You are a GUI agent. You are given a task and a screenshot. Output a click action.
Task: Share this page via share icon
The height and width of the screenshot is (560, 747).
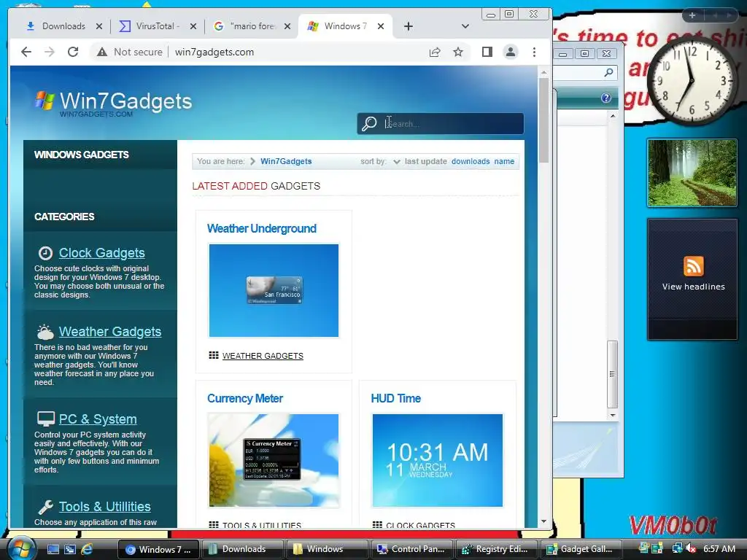[x=435, y=52]
